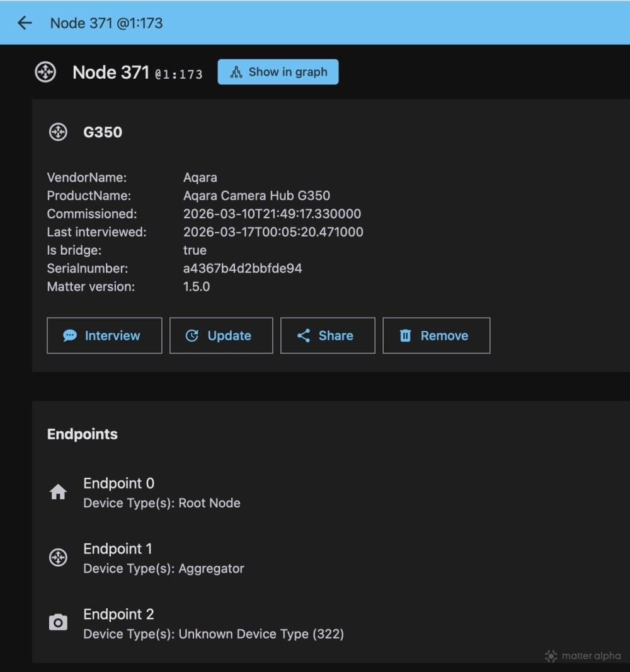Open Endpoint 0 Root Node entry

click(162, 493)
